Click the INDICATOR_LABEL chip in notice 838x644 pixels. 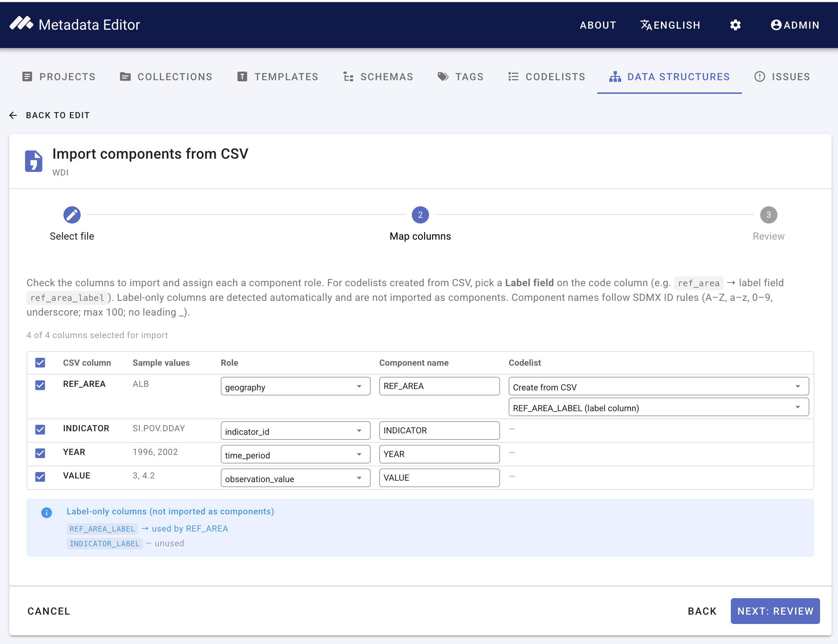[x=104, y=544]
